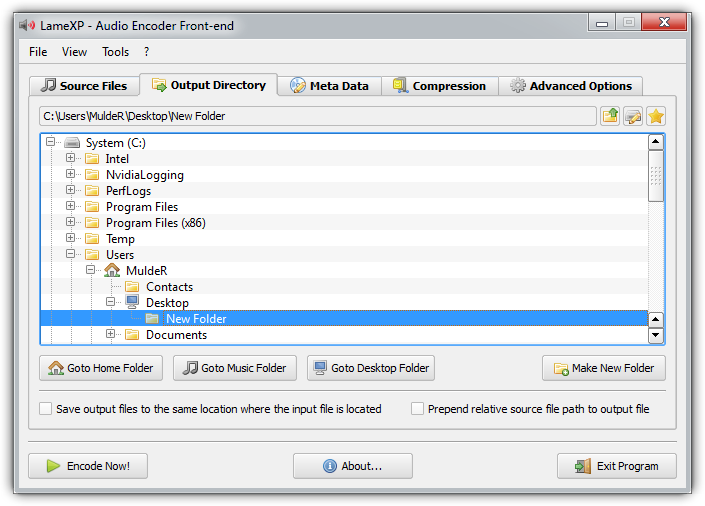Click the Program Files (x86) folder icon
The width and height of the screenshot is (705, 506).
92,223
